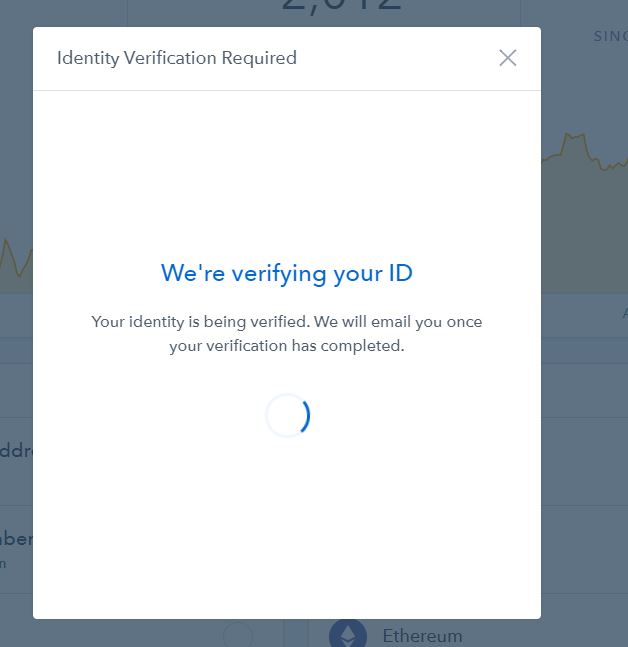Click the chart line left of dialog

click(x=14, y=256)
